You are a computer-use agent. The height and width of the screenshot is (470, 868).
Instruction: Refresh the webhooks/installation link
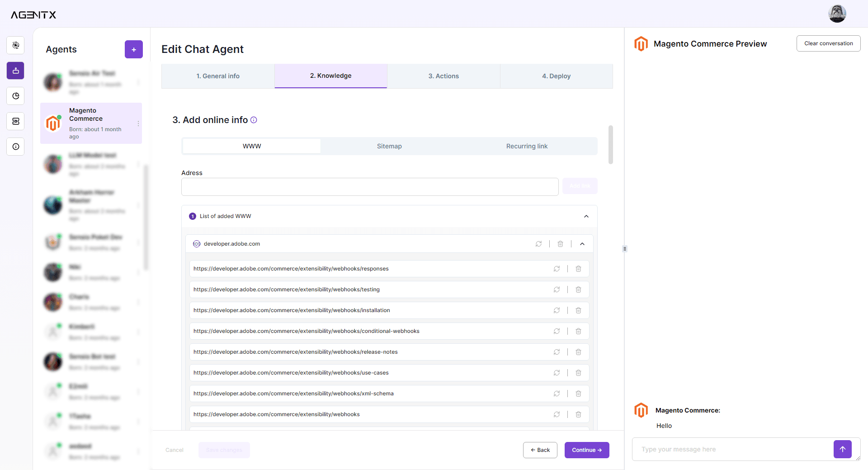[557, 310]
